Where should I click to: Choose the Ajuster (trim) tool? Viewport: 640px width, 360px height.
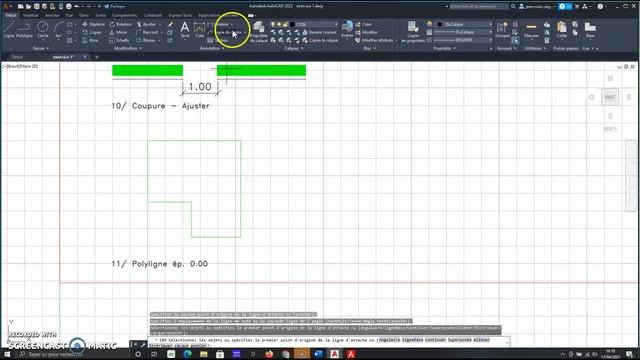[147, 24]
